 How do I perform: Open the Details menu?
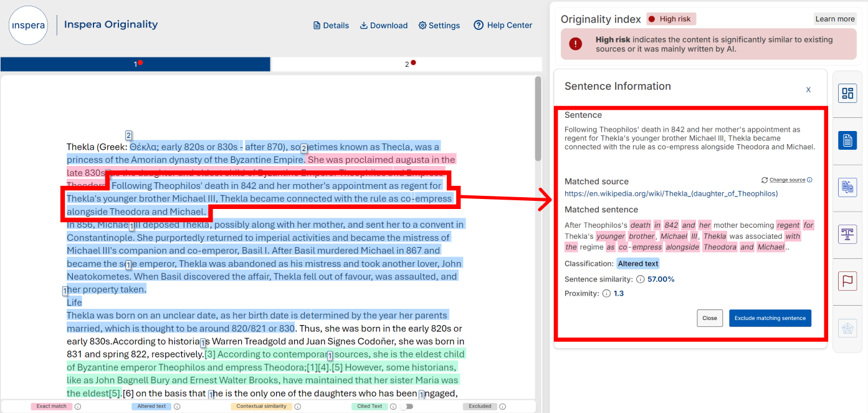tap(331, 26)
